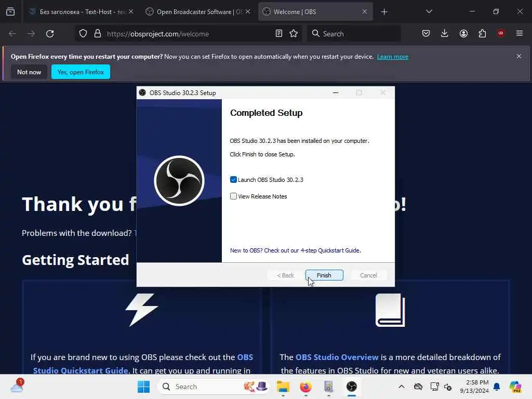Click the Not now button
This screenshot has height=399, width=532.
click(29, 72)
